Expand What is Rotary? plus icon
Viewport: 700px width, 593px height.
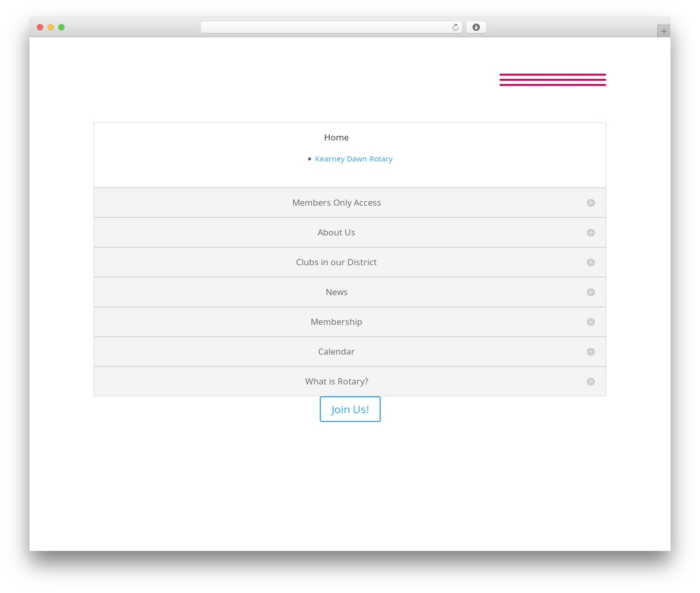(591, 382)
